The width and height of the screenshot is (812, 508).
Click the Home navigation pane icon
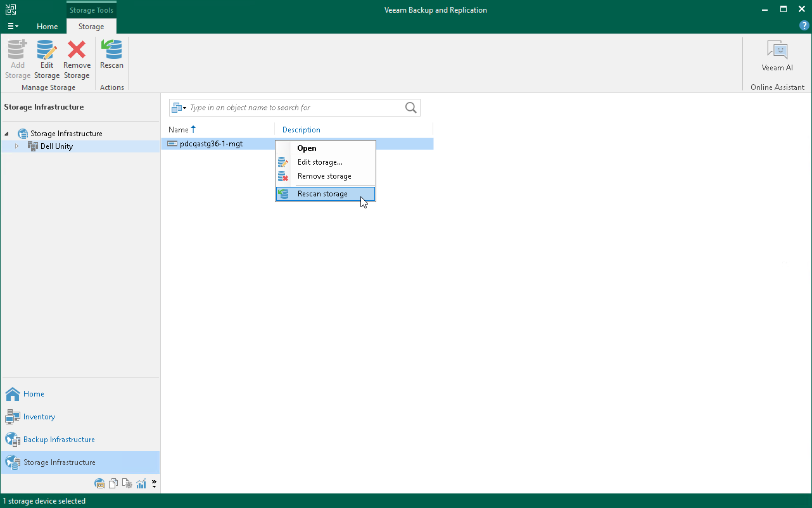(13, 394)
